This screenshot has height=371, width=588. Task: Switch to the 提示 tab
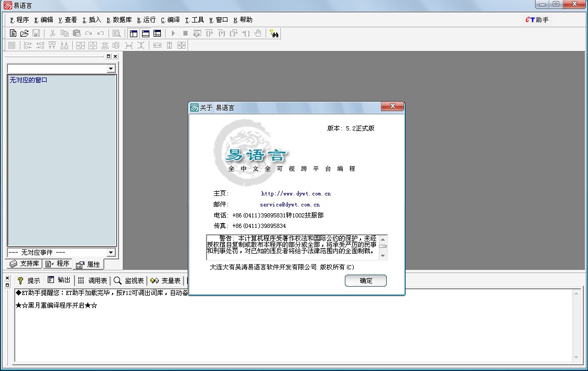[28, 280]
